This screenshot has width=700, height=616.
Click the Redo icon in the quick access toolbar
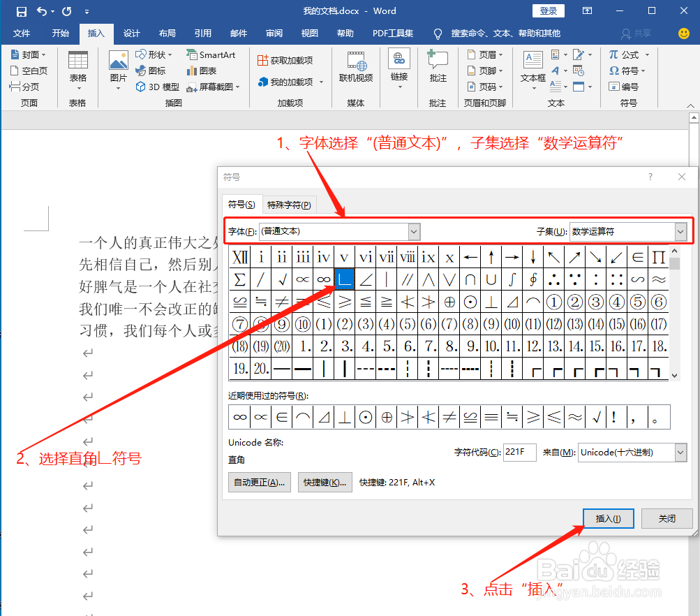(66, 11)
